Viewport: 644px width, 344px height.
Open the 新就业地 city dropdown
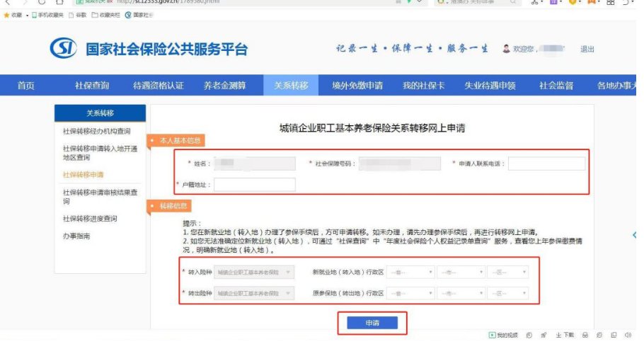pos(461,272)
